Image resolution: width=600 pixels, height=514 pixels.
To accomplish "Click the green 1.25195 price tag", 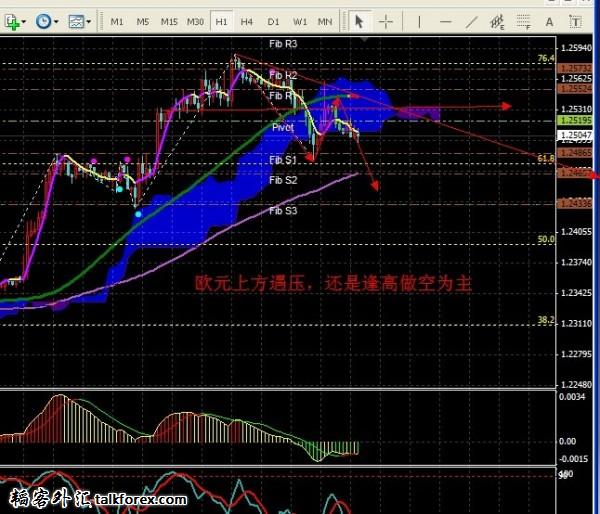I will coord(576,120).
